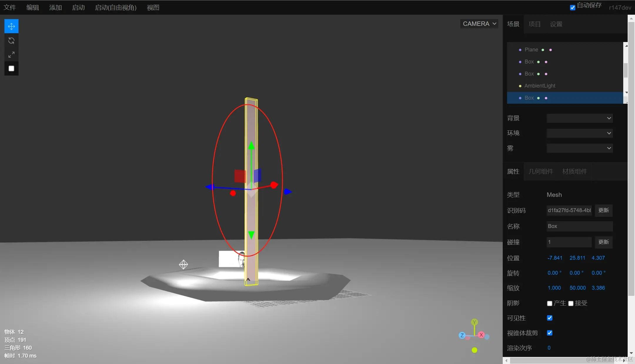Select the rotate tool icon
The height and width of the screenshot is (364, 635).
pyautogui.click(x=11, y=41)
